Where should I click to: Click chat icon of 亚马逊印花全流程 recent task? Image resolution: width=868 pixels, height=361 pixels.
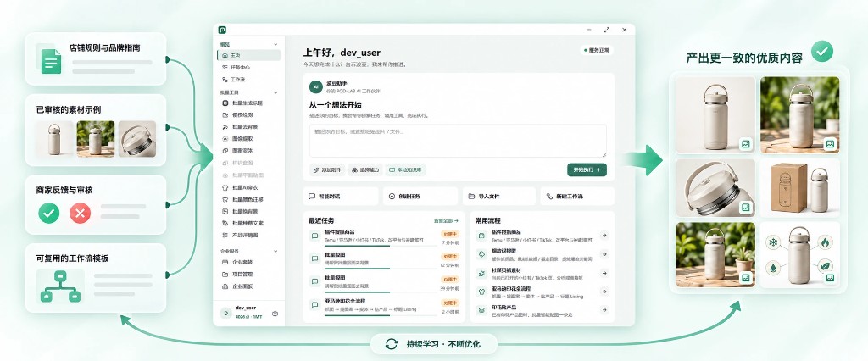315,306
